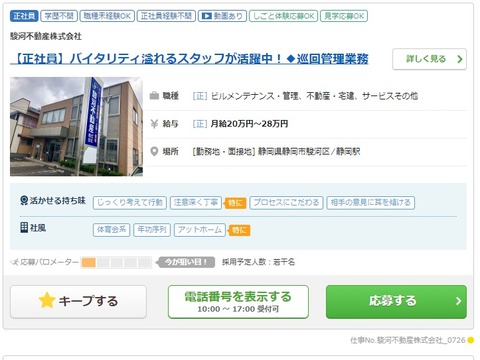Image resolution: width=480 pixels, height=360 pixels.
Task: Open the company building photo
Action: (76, 126)
